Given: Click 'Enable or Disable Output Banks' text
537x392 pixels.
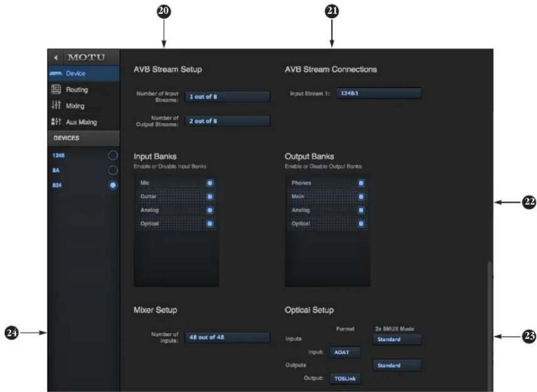Looking at the screenshot, I should (323, 166).
